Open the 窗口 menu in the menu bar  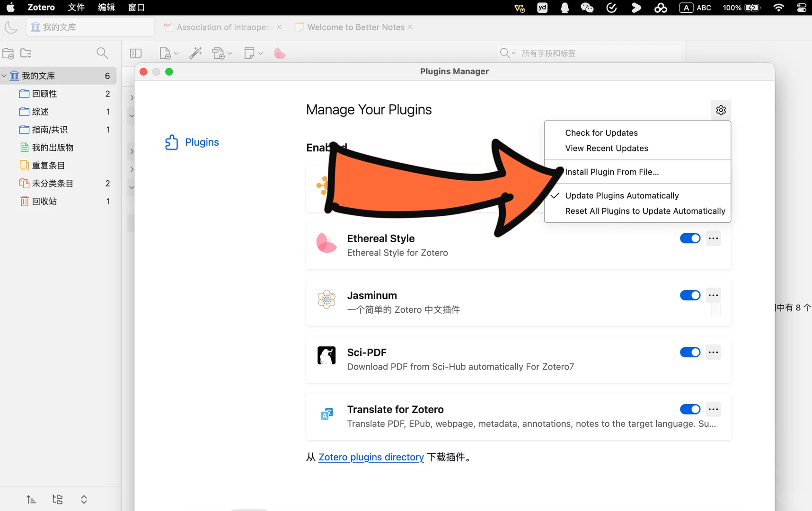137,8
